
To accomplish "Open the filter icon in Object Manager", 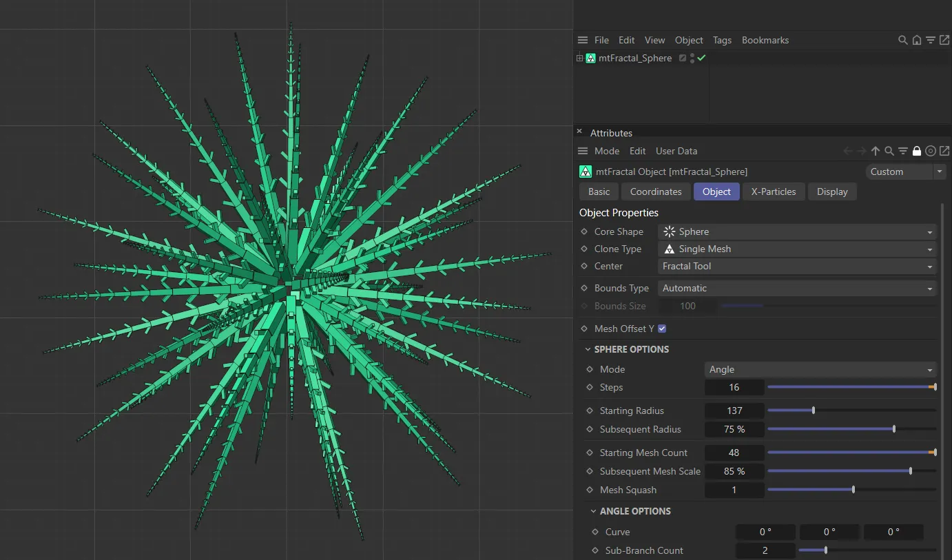I will (x=930, y=40).
